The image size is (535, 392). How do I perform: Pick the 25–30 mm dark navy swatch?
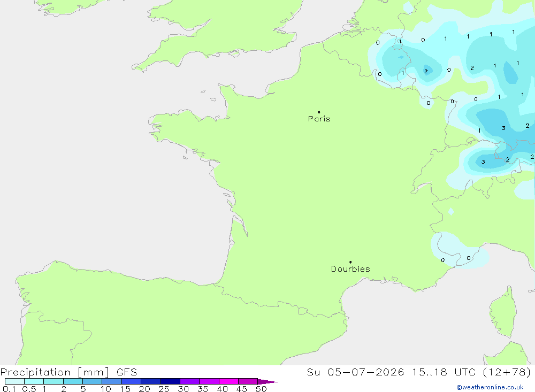[x=170, y=381]
